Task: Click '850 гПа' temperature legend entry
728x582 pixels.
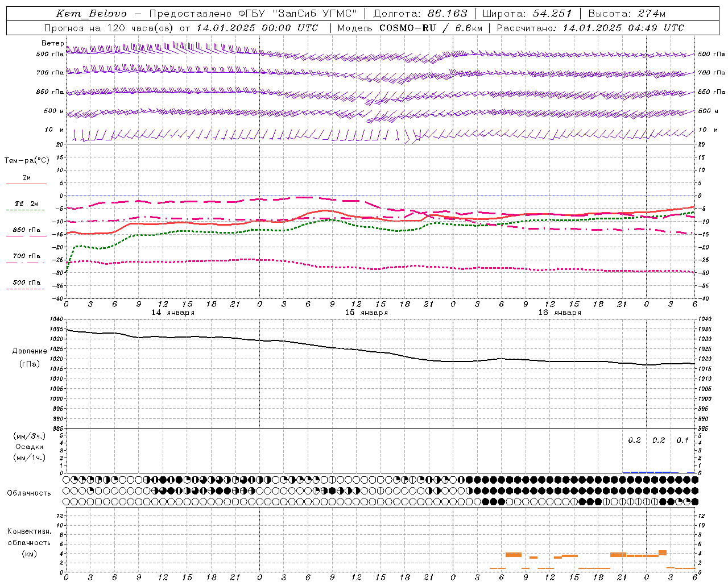Action: (x=27, y=230)
